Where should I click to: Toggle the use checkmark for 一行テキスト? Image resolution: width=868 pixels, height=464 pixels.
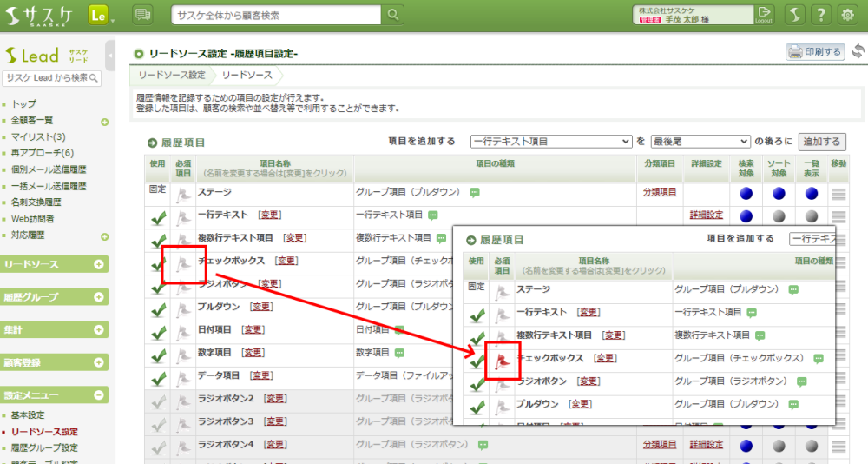tap(158, 217)
